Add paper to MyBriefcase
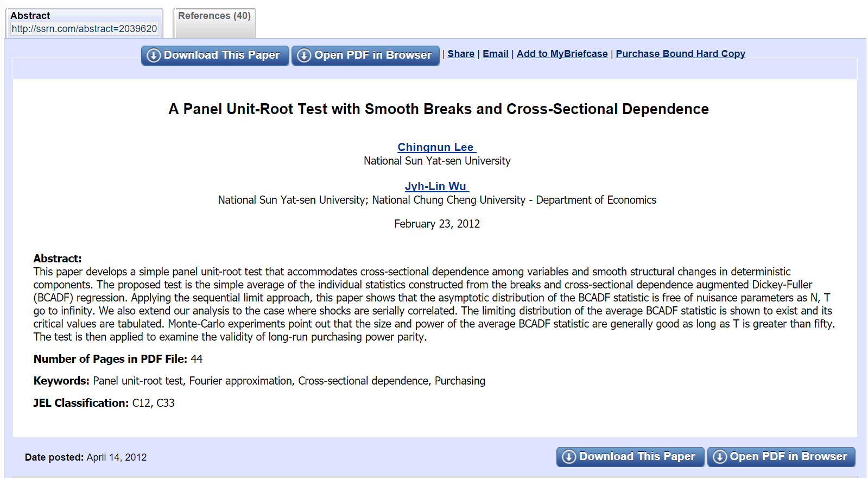Viewport: 868px width, 478px height. 562,54
